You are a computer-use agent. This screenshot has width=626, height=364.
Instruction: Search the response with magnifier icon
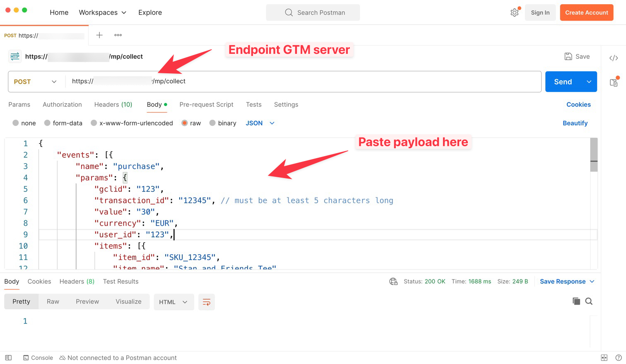tap(589, 301)
